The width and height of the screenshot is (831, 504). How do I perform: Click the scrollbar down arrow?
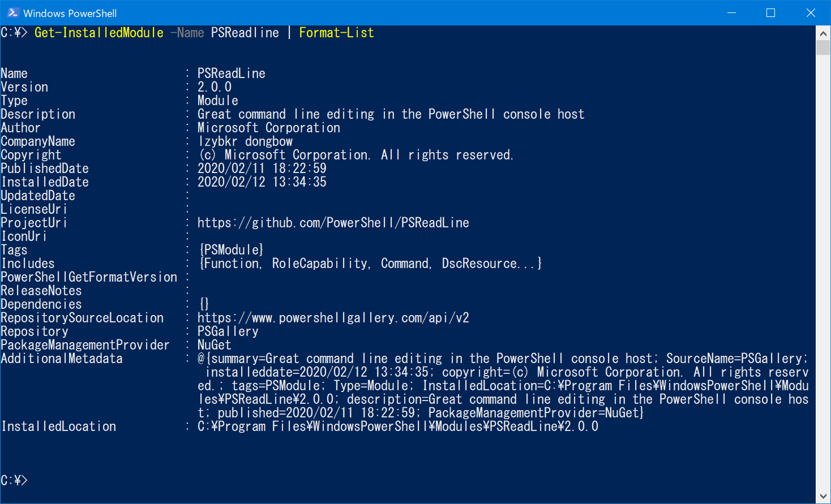click(x=824, y=495)
